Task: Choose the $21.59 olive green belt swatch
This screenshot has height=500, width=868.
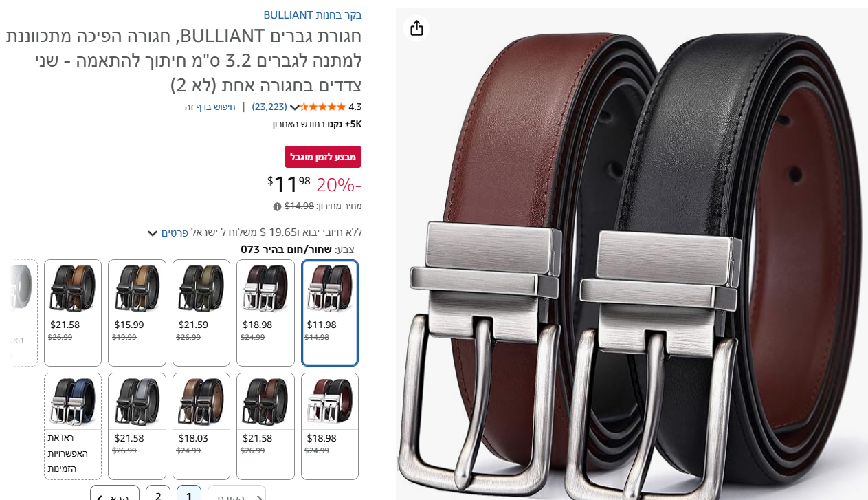Action: tap(201, 313)
